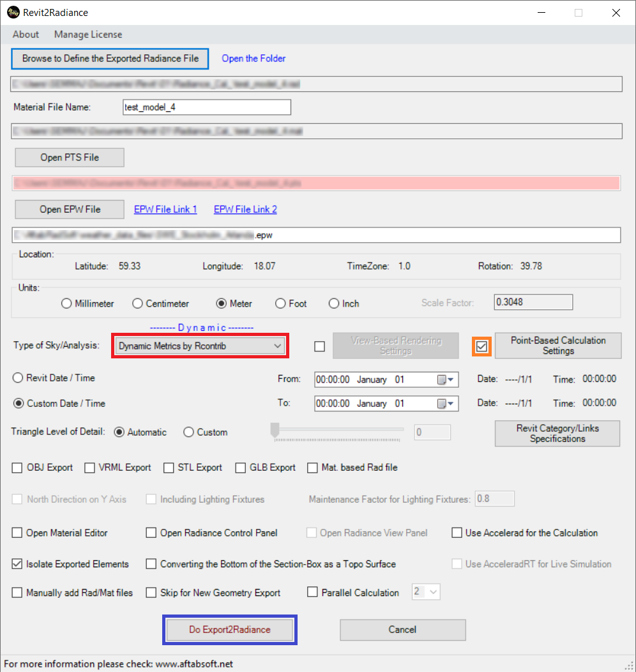636x672 pixels.
Task: Open Revit Category/Links Specifications
Action: [x=557, y=433]
